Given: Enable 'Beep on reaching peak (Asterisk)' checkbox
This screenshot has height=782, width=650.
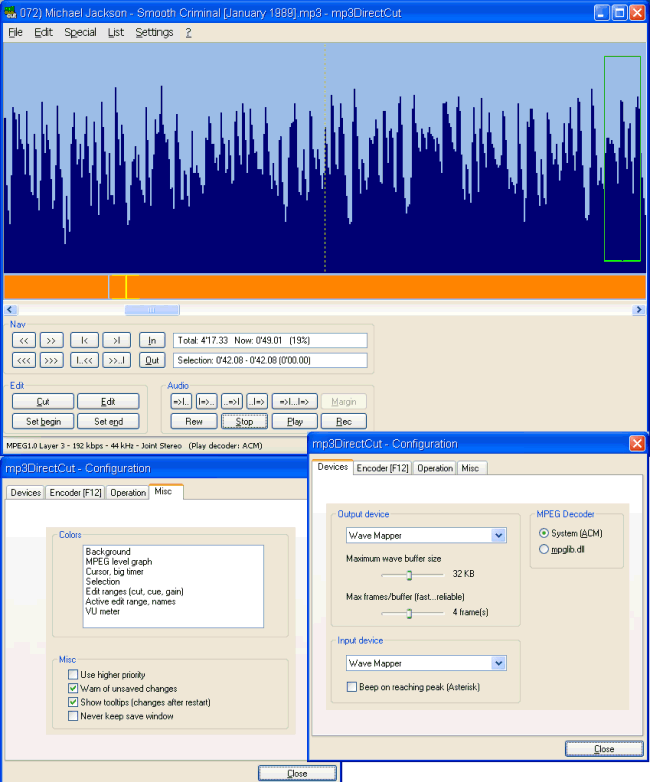Looking at the screenshot, I should [352, 687].
